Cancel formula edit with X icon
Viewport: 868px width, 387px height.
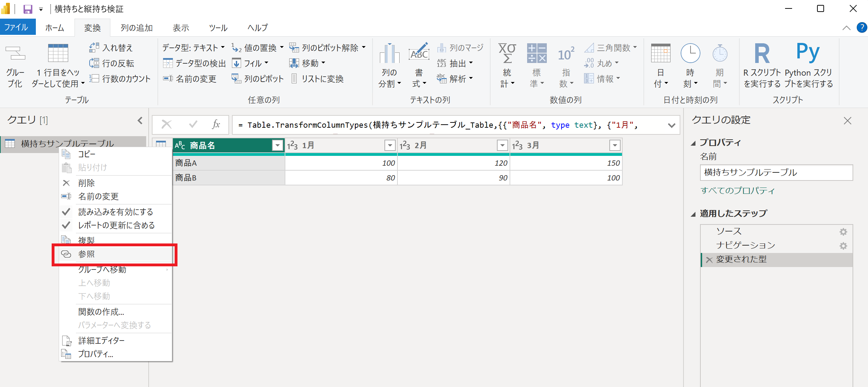(166, 125)
